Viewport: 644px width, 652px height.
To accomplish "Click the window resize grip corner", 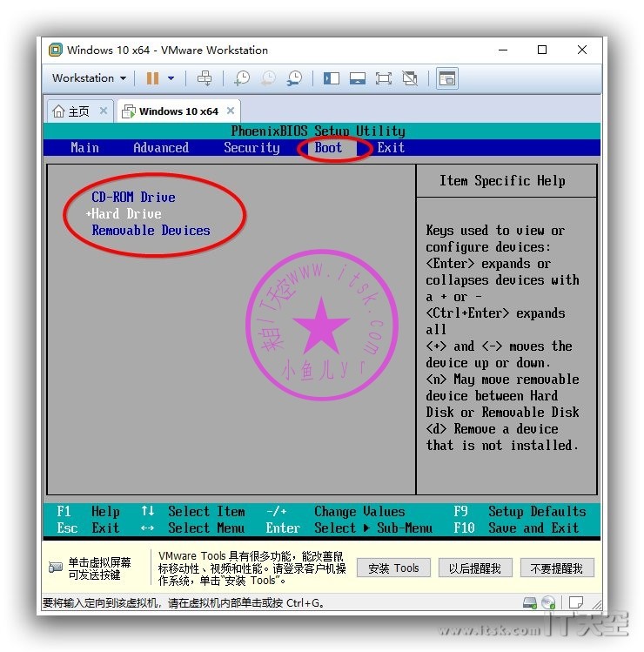I will (597, 605).
